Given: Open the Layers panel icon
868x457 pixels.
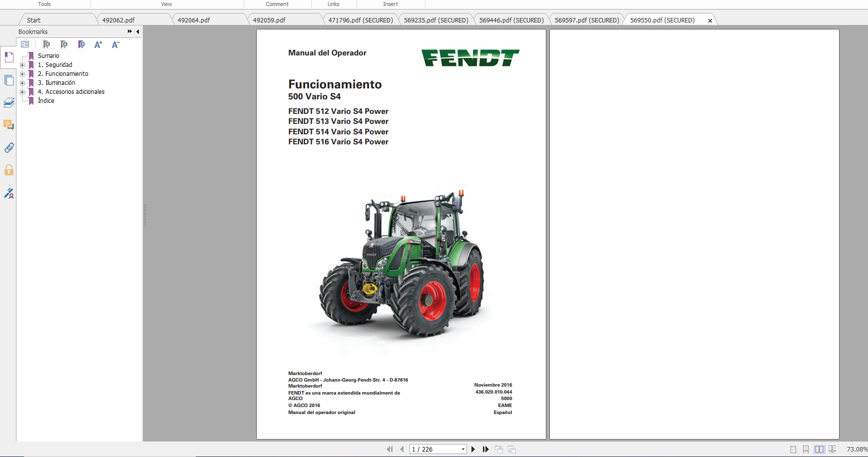Looking at the screenshot, I should coord(8,103).
